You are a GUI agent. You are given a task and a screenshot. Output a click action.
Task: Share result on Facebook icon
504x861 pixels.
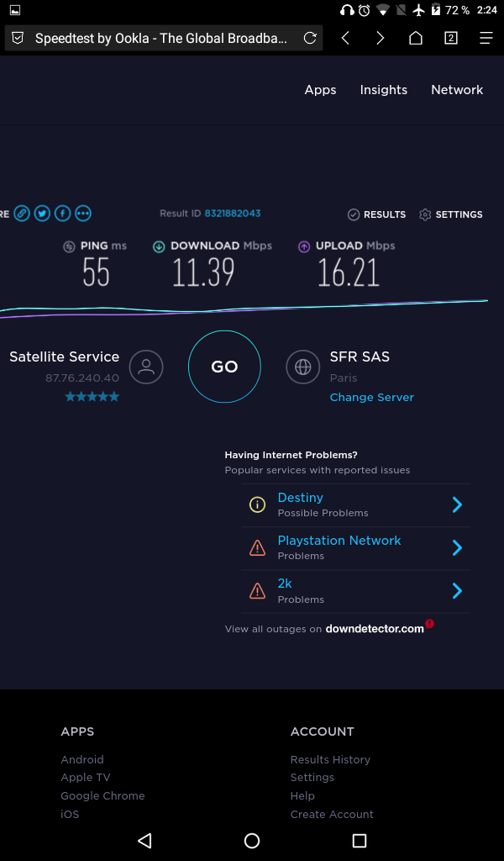62,213
